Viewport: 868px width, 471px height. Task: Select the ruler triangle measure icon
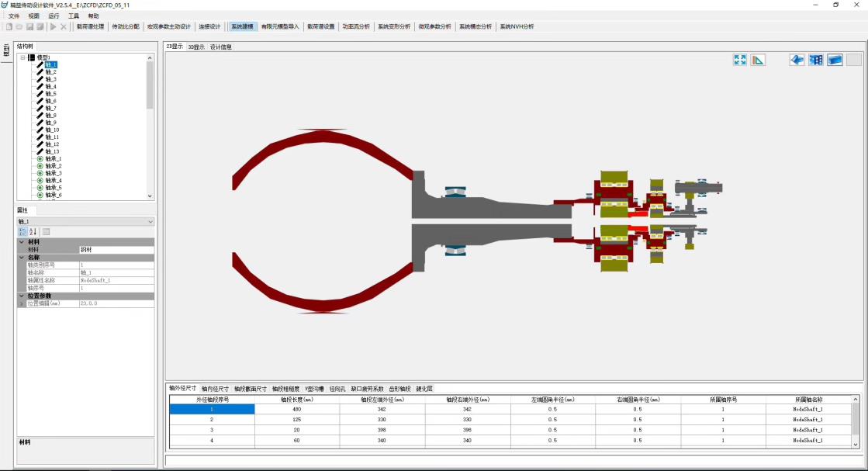point(758,60)
